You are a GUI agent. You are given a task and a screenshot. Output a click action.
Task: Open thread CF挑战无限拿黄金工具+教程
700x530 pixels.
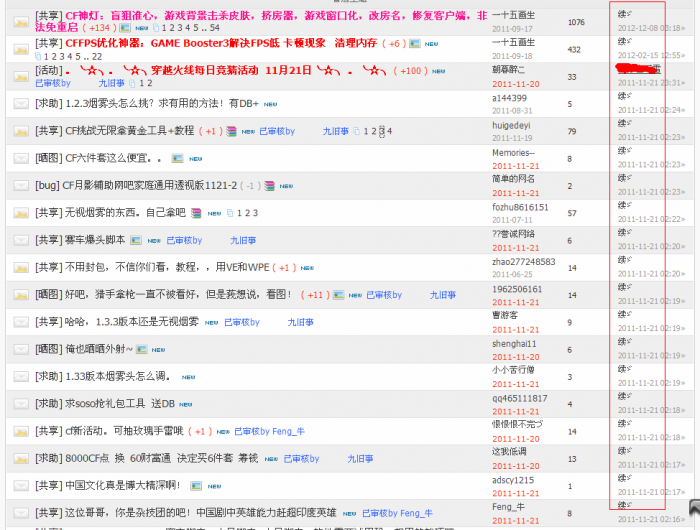pyautogui.click(x=129, y=131)
